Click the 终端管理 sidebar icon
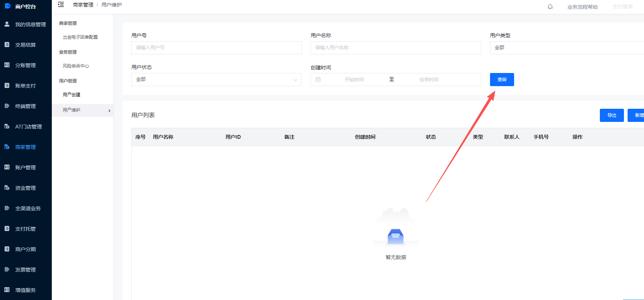This screenshot has height=300, width=644. point(7,106)
